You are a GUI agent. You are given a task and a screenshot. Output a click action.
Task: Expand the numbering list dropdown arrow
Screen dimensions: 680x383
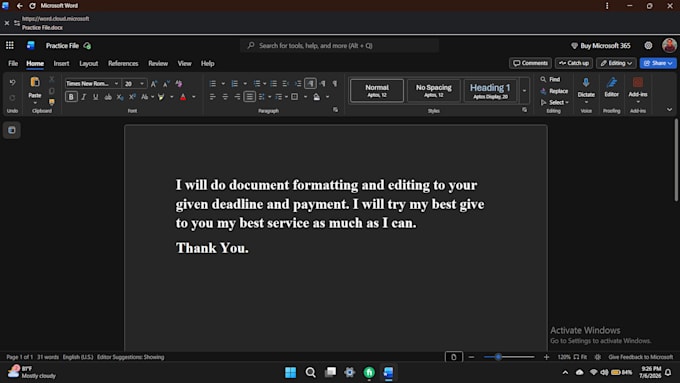(x=245, y=84)
